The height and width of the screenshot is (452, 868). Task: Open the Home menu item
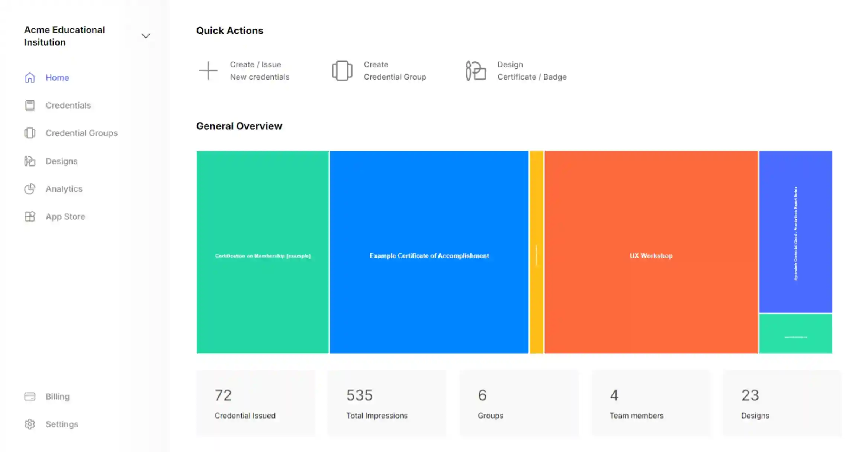pyautogui.click(x=57, y=78)
